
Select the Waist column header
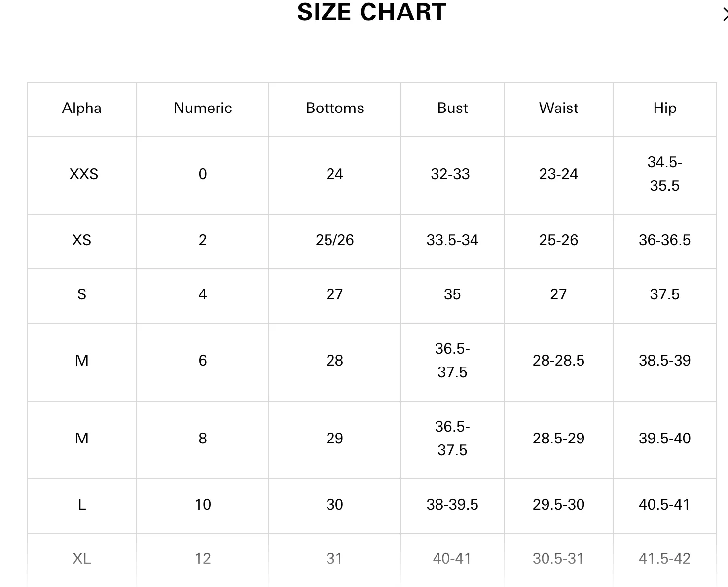pos(558,108)
